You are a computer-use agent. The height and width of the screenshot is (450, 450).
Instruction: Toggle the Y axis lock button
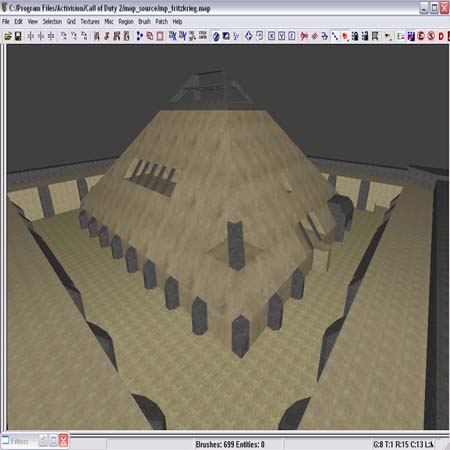coord(282,36)
